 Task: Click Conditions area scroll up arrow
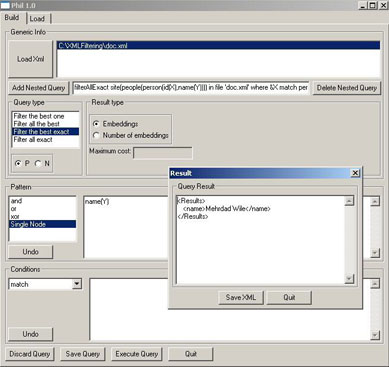click(375, 284)
